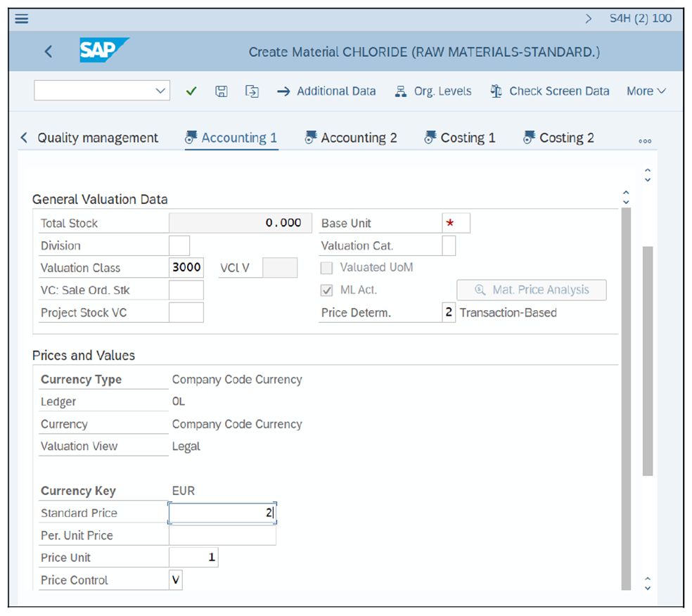Enable the Valuated UoM checkbox
Viewport: 692px width, 616px height.
[327, 267]
